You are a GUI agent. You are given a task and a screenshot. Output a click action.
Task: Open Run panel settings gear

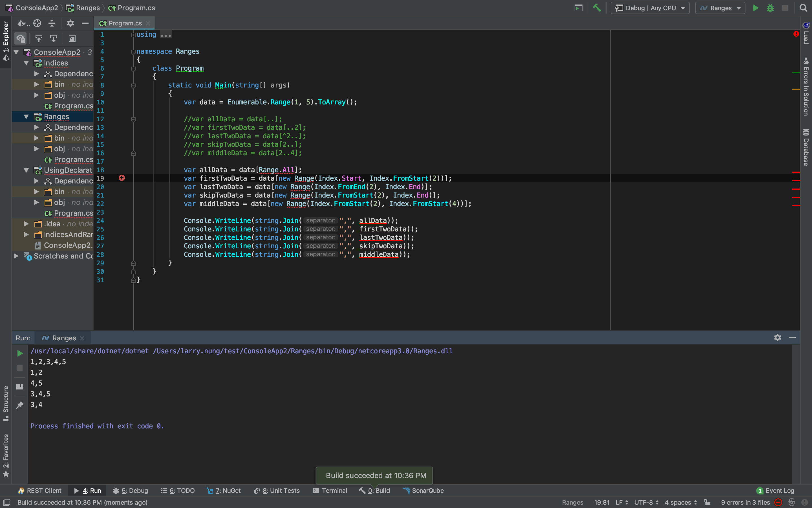point(777,337)
